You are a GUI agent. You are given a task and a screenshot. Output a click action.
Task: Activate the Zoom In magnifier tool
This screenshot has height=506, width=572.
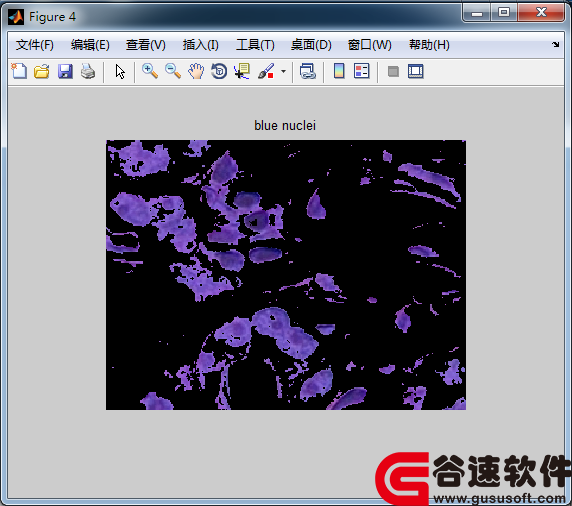tap(150, 71)
